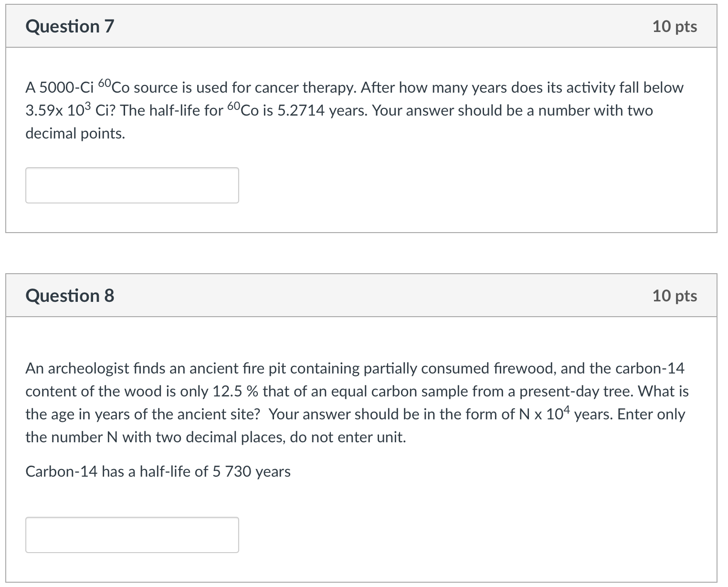Click the answer input field for Question 8
The width and height of the screenshot is (728, 587).
coord(132,534)
